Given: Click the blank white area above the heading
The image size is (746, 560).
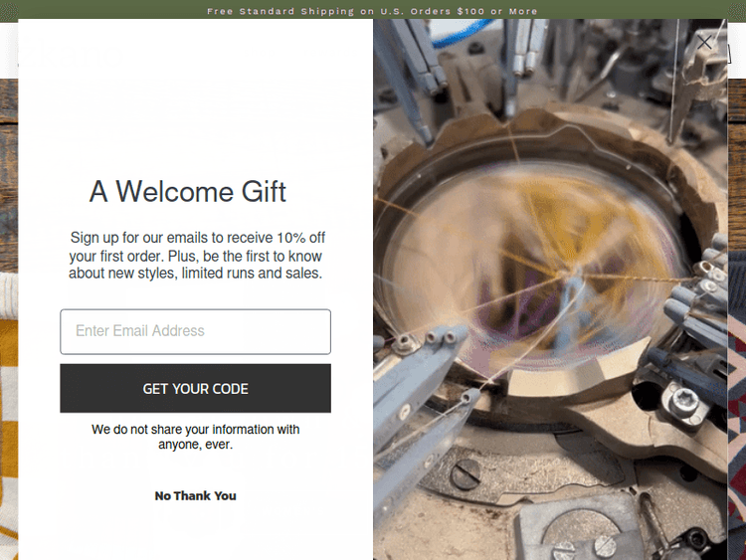Looking at the screenshot, I should 195,95.
